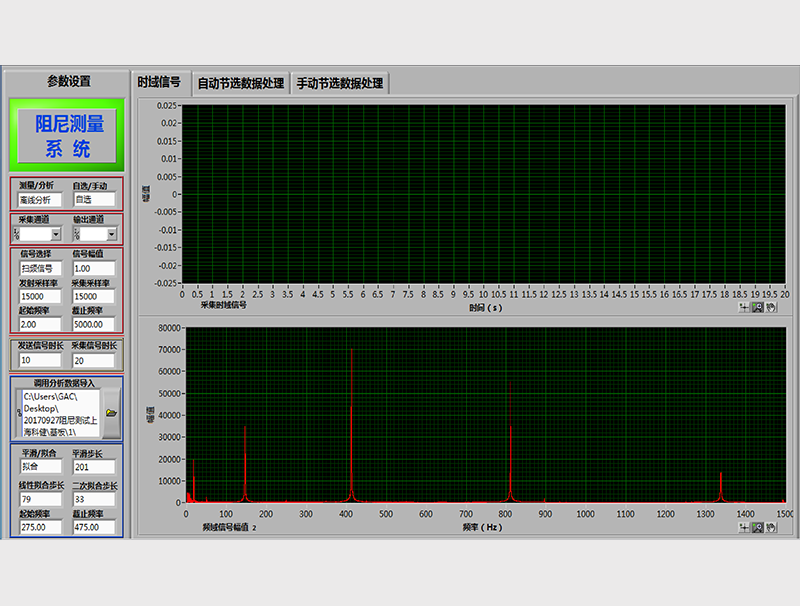Click the 采集时域信号 plot legend label
Image resolution: width=800 pixels, height=606 pixels.
point(223,305)
